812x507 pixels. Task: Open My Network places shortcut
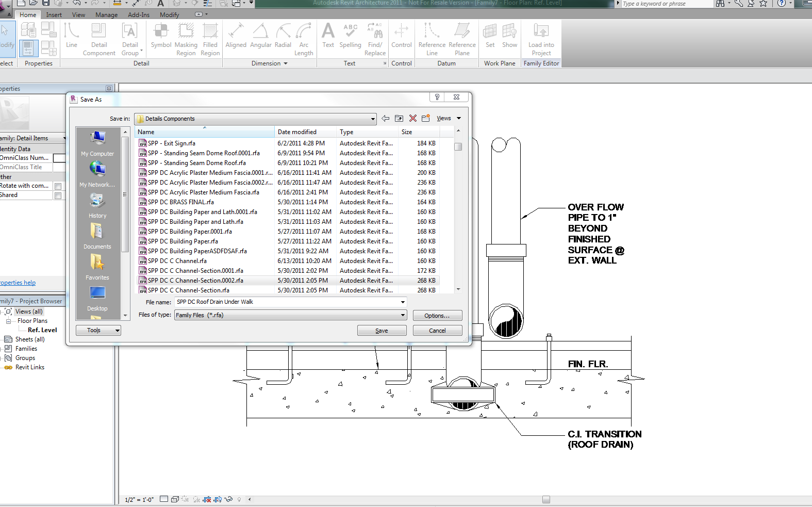tap(97, 175)
